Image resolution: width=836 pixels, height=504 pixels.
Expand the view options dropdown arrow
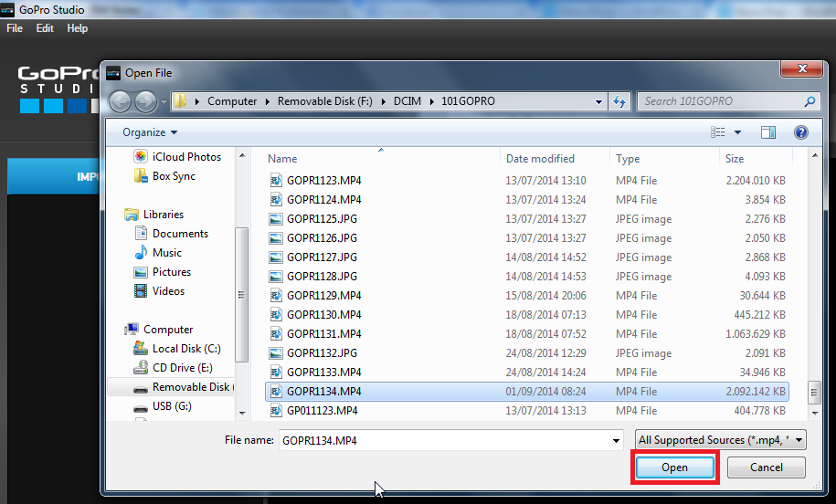coord(738,132)
